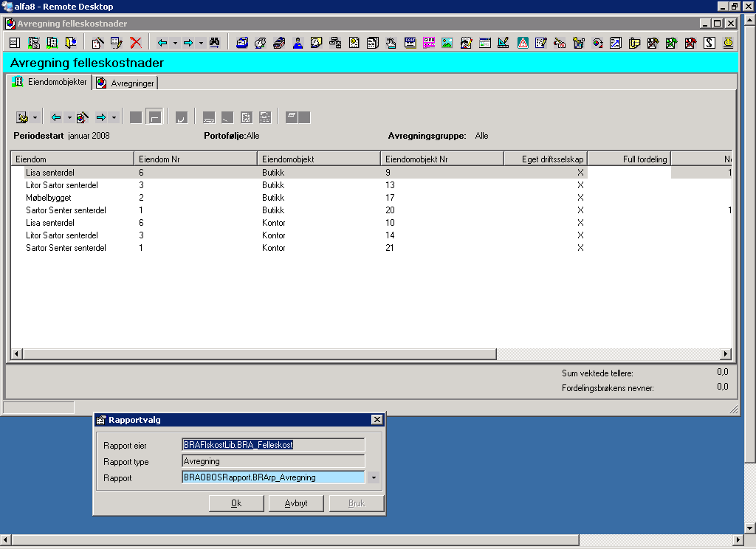Click the landscape picture icon in toolbar
The height and width of the screenshot is (549, 756).
tap(447, 43)
